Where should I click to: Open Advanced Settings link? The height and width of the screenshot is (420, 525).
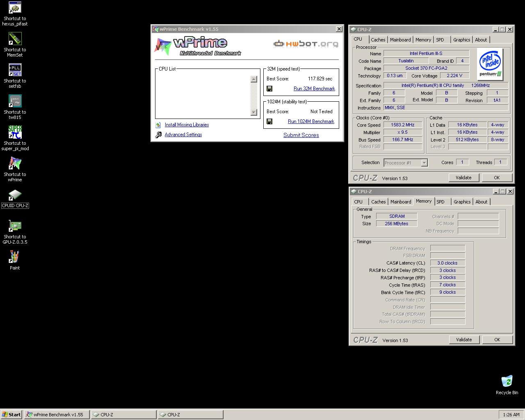point(183,135)
